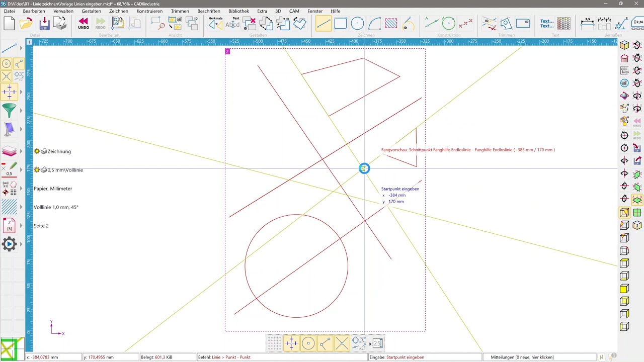Expand arrow next to the hatch pattern icon
This screenshot has width=644, height=362.
coord(21,207)
